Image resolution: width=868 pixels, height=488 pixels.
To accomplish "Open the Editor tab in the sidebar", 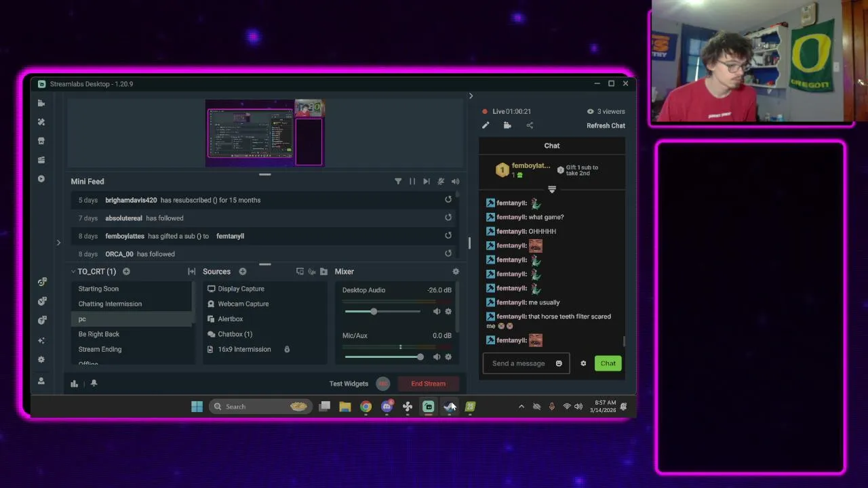I will pyautogui.click(x=41, y=103).
